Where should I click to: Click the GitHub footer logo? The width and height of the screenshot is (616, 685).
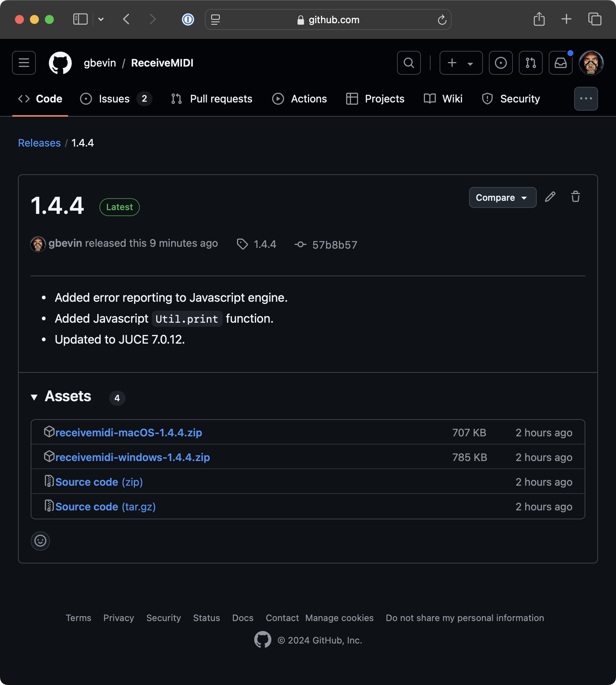(x=263, y=640)
